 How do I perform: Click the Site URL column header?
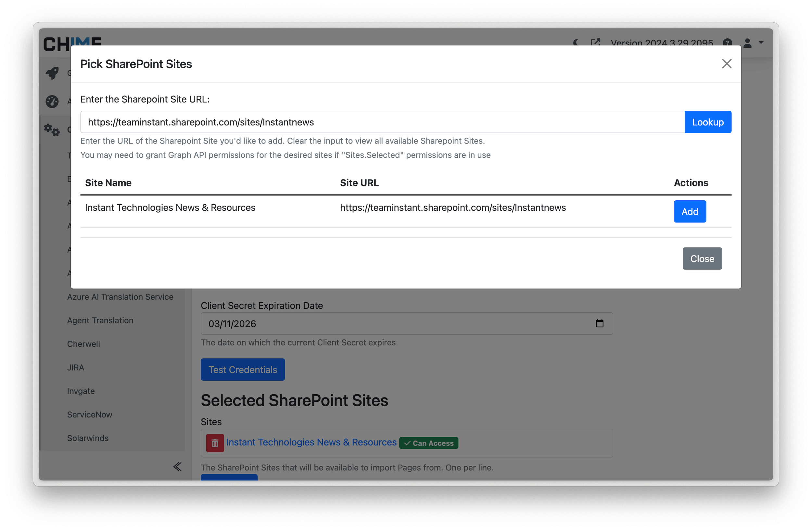(x=359, y=183)
